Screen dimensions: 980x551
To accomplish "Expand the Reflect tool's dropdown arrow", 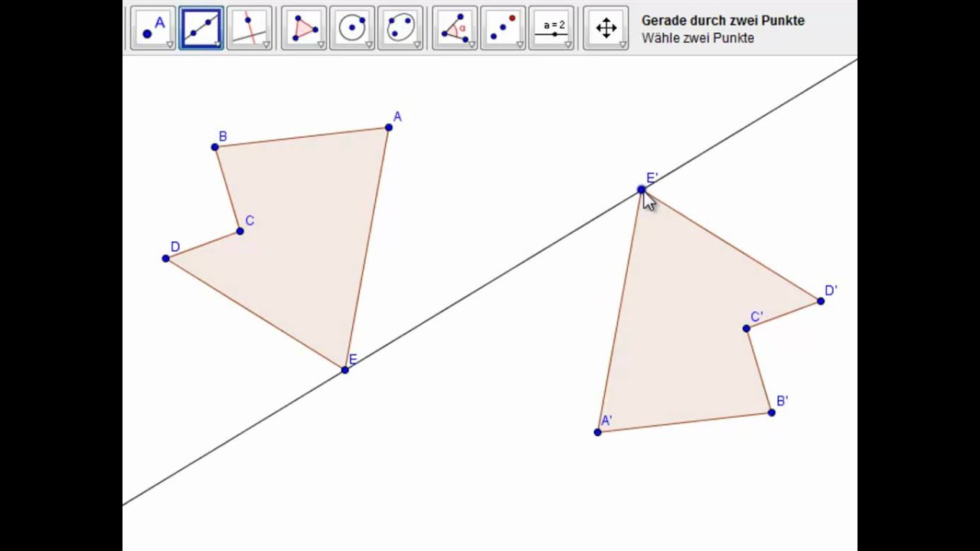I will coord(520,45).
